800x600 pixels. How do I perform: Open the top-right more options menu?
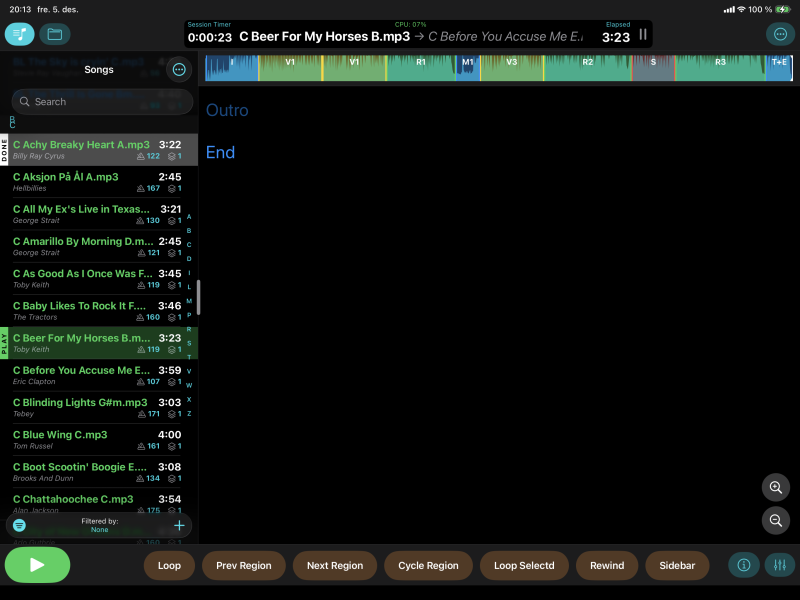tap(779, 34)
